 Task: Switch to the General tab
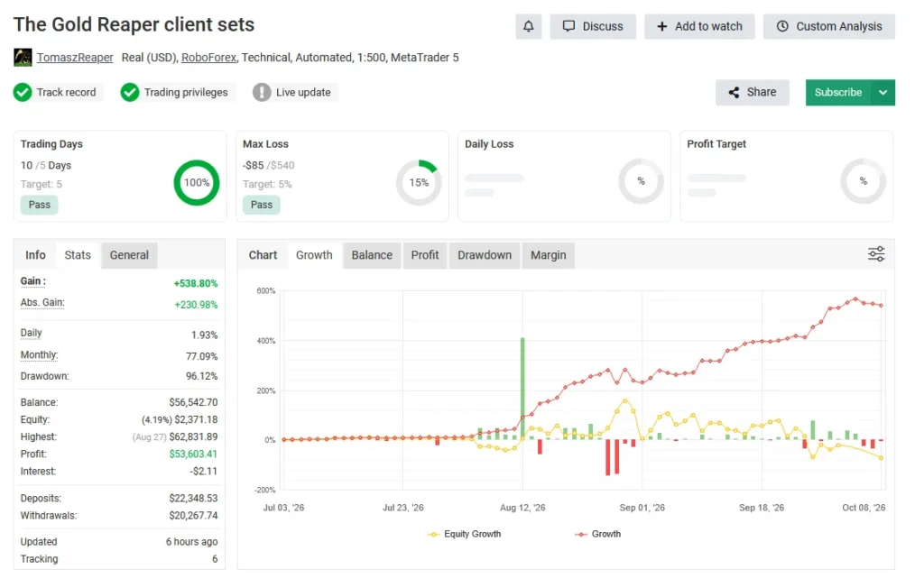[129, 255]
